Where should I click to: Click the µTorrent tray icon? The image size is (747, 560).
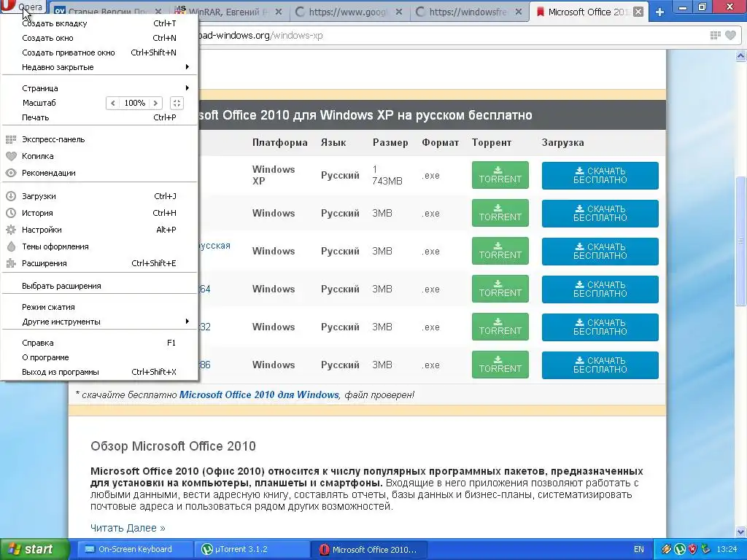coord(681,550)
